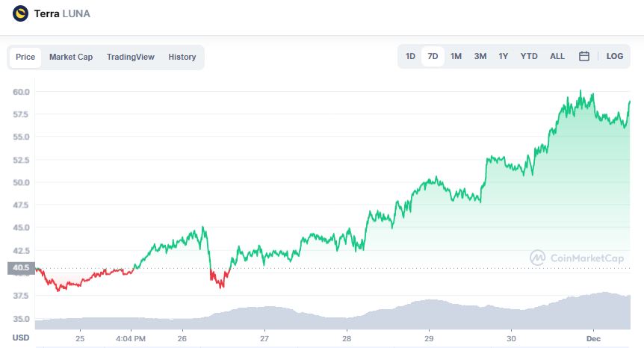This screenshot has width=644, height=348.
Task: Click the 40.5 price label on axis
Action: coord(21,268)
